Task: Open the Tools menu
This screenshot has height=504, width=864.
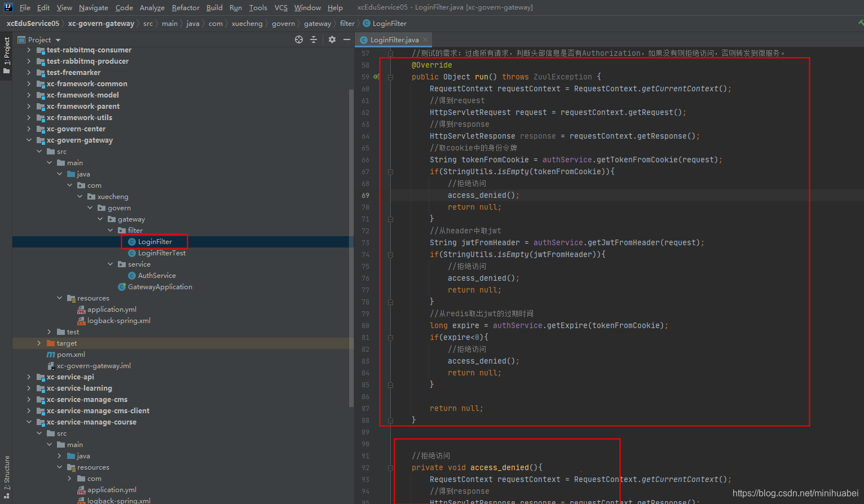Action: point(258,7)
